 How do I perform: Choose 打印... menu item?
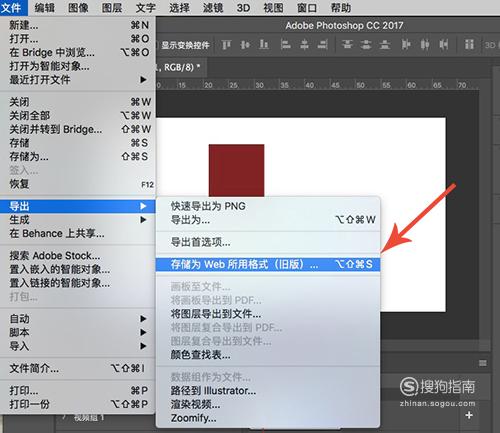pos(78,390)
